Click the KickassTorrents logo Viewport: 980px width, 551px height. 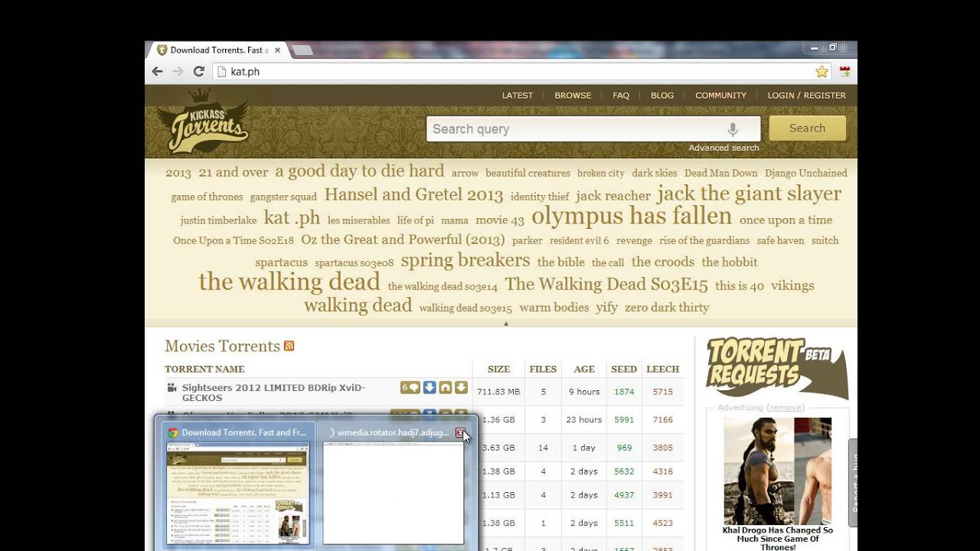coord(203,122)
